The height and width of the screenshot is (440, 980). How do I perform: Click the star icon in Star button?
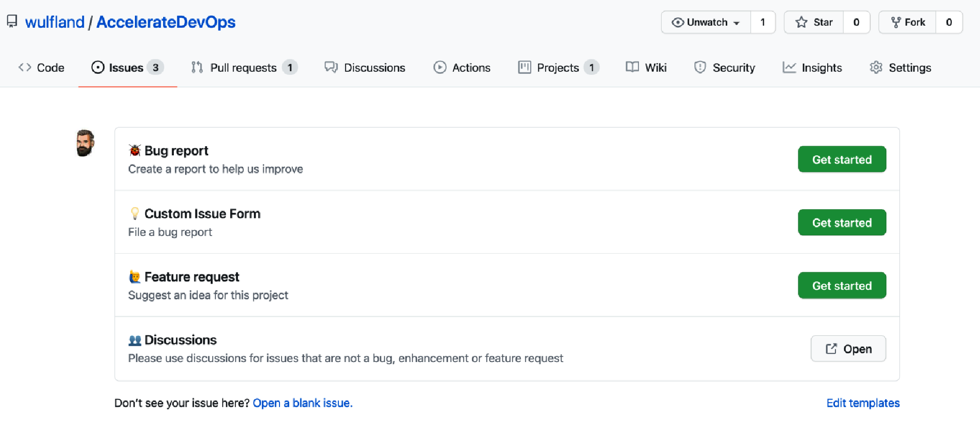[x=801, y=22]
